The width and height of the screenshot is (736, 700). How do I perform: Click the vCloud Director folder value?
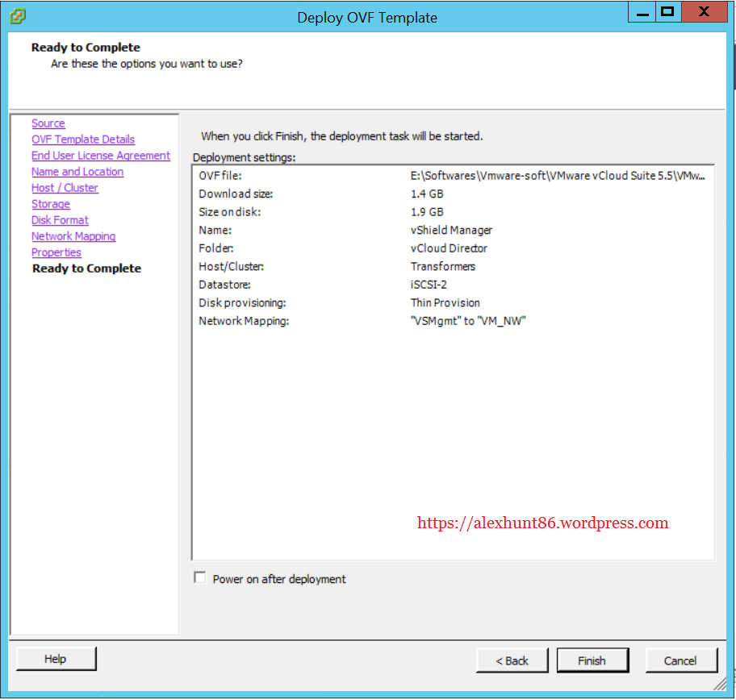(x=449, y=248)
